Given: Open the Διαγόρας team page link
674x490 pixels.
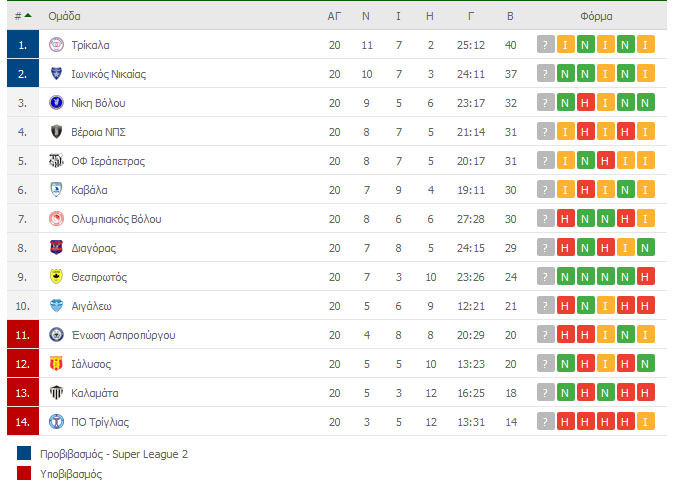Looking at the screenshot, I should [94, 248].
